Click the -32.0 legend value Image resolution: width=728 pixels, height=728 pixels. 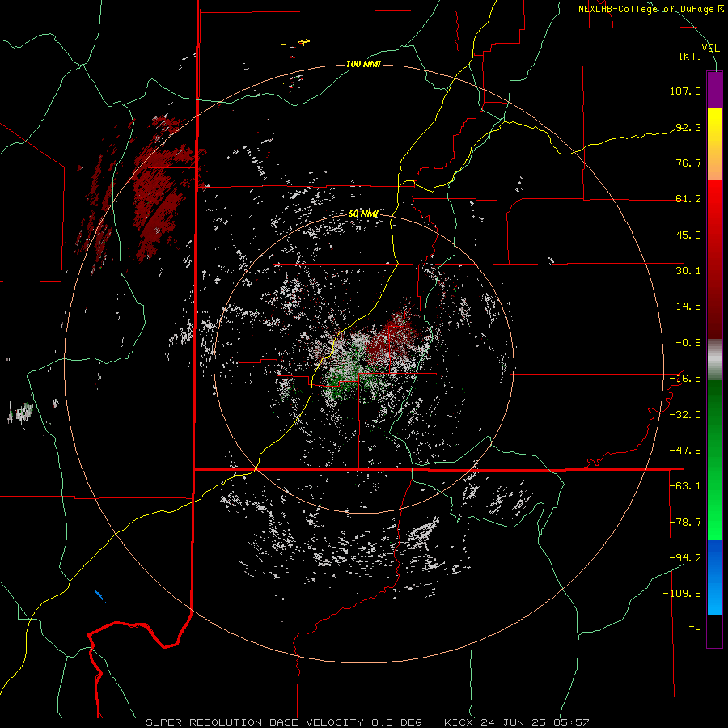point(685,415)
